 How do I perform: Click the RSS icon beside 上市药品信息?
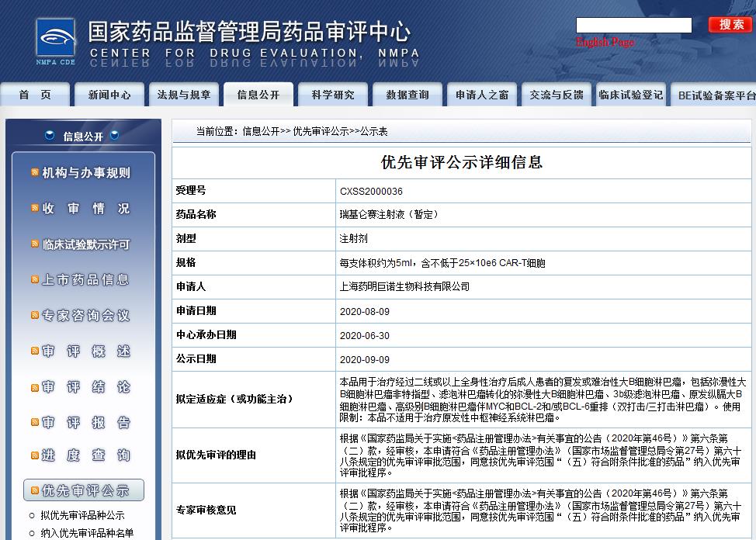click(35, 279)
